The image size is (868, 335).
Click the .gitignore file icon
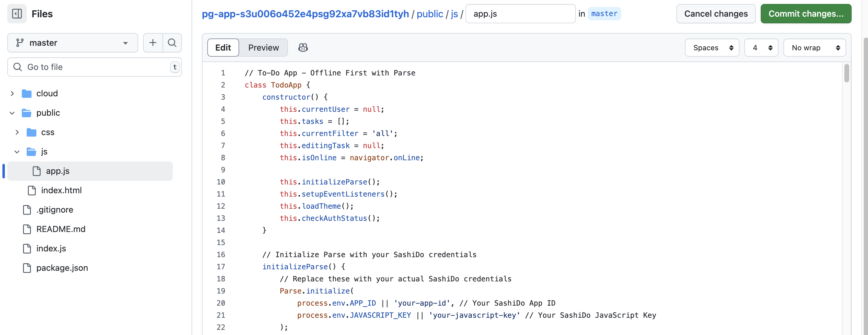(x=27, y=210)
